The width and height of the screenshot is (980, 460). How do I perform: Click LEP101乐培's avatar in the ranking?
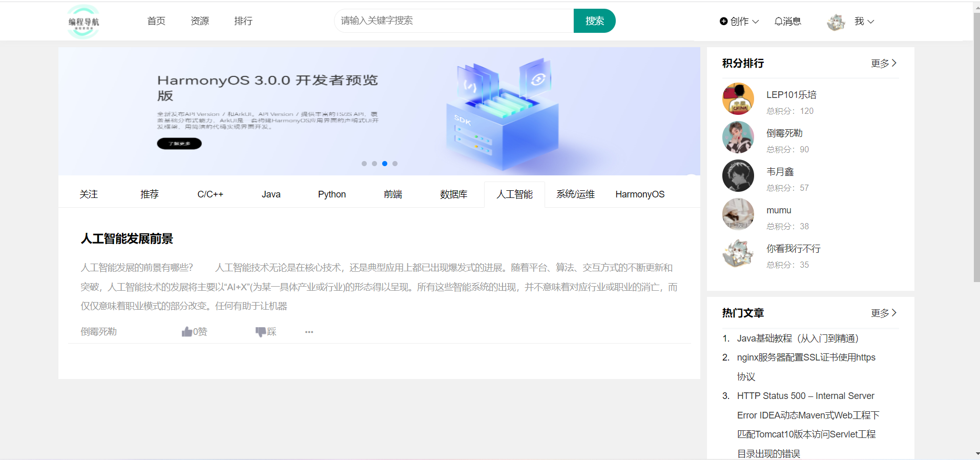pyautogui.click(x=738, y=99)
